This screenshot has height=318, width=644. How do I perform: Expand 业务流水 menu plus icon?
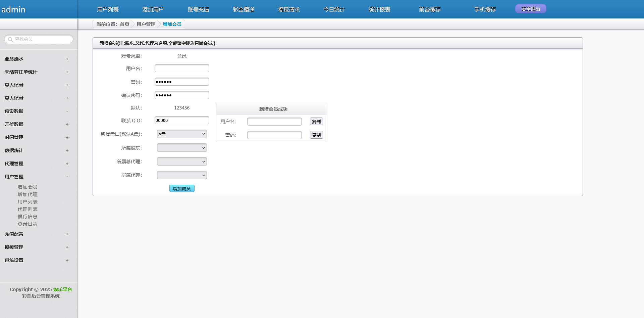point(67,59)
